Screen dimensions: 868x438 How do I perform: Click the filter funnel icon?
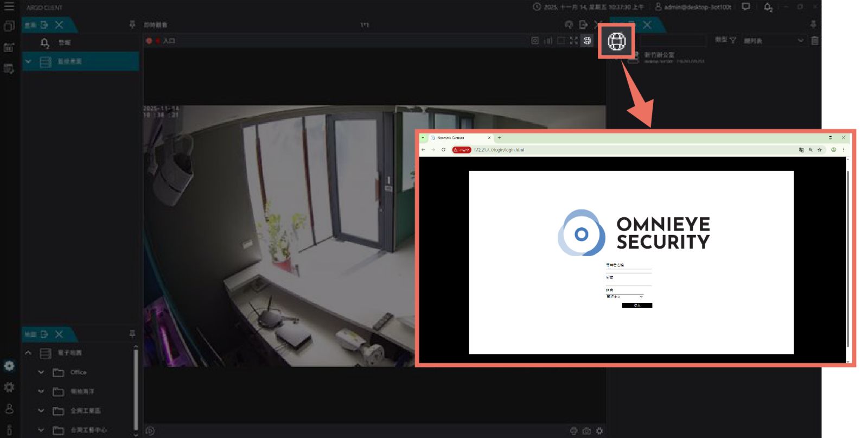[x=733, y=41]
